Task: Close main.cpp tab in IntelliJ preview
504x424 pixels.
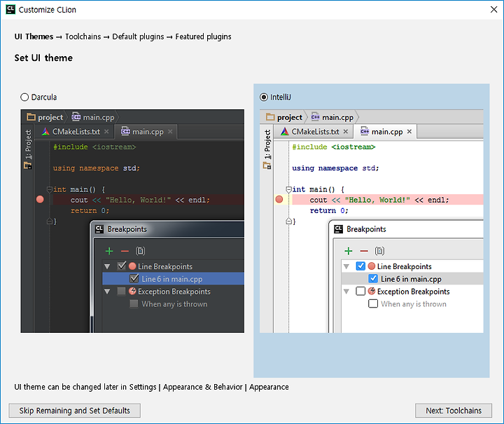Action: tap(409, 132)
